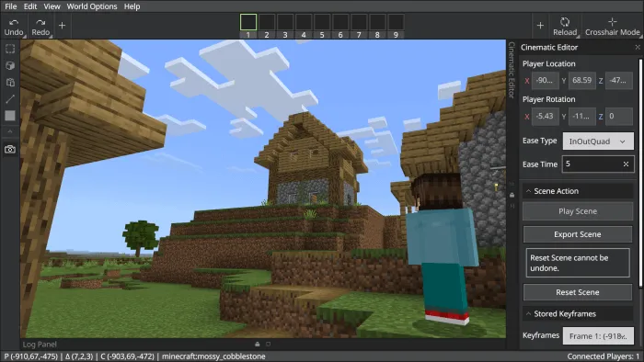Select hotbar slot 5
The height and width of the screenshot is (362, 644).
(322, 23)
